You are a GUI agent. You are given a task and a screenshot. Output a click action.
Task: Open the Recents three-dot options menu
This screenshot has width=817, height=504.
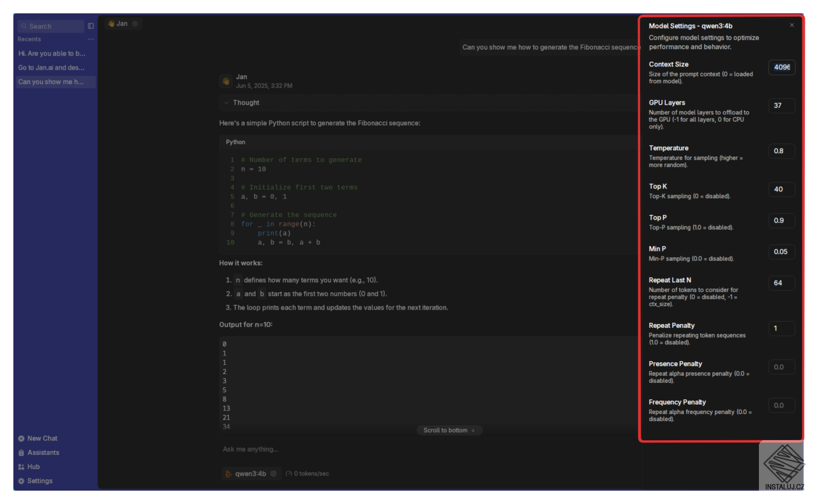pyautogui.click(x=91, y=40)
